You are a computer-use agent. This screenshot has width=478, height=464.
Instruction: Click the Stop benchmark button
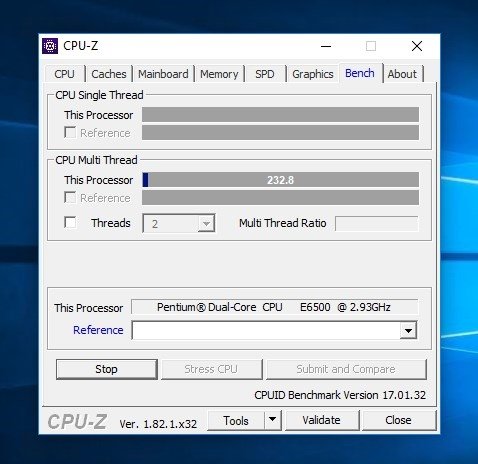click(x=106, y=369)
